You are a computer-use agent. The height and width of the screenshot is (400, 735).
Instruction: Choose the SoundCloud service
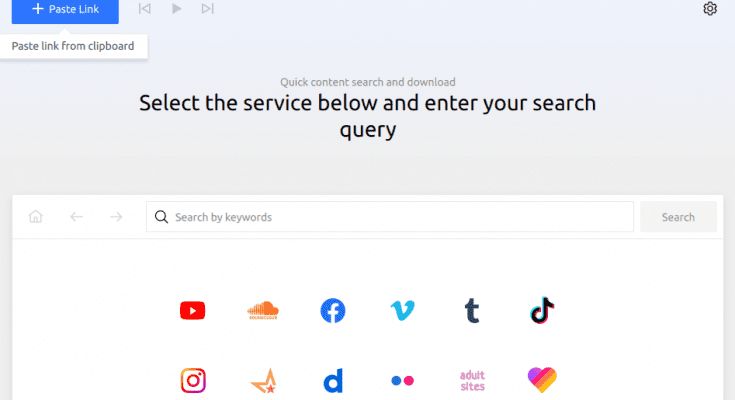pos(263,311)
